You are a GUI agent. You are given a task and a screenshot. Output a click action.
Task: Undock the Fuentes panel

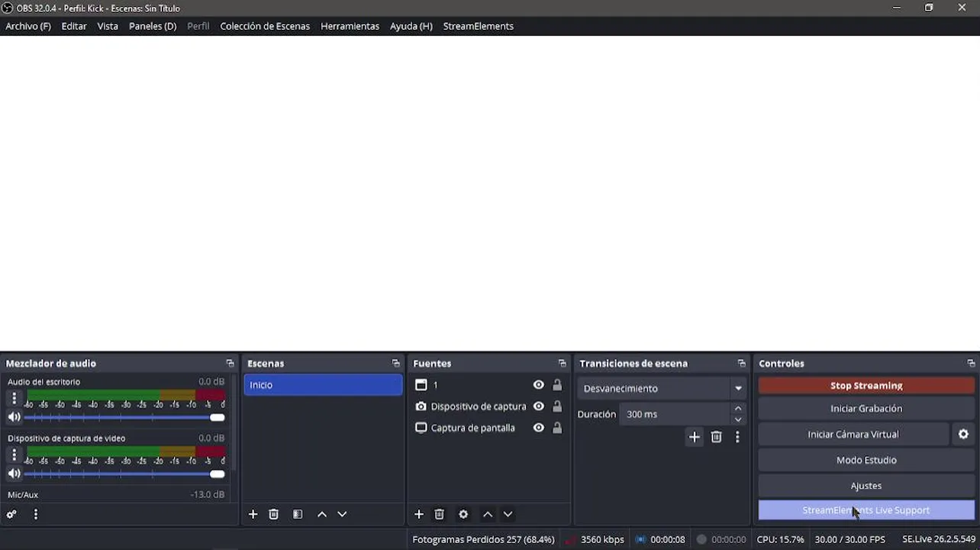click(x=562, y=364)
